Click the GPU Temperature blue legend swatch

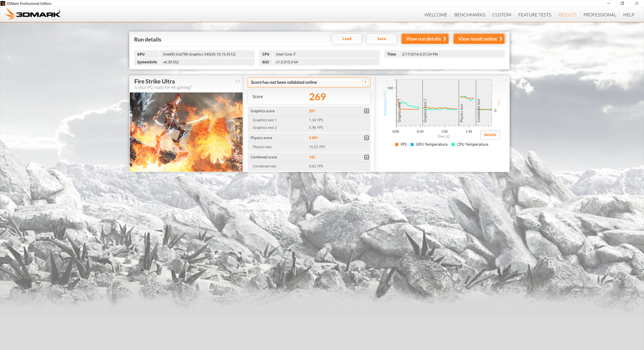[x=412, y=144]
